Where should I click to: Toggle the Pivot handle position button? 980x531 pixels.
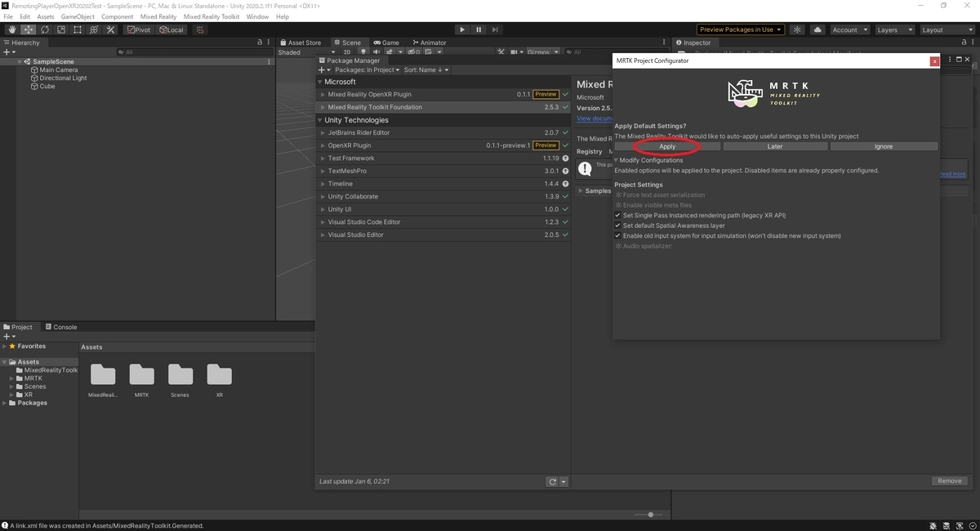pyautogui.click(x=140, y=29)
